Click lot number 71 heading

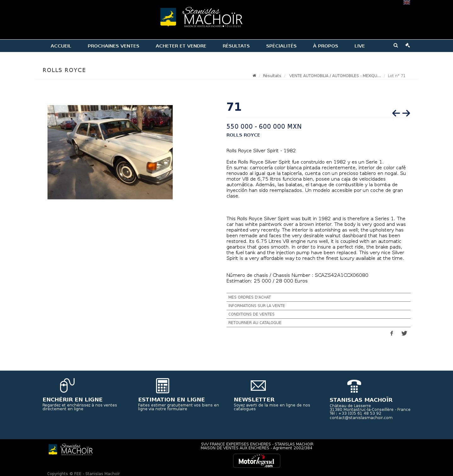234,107
